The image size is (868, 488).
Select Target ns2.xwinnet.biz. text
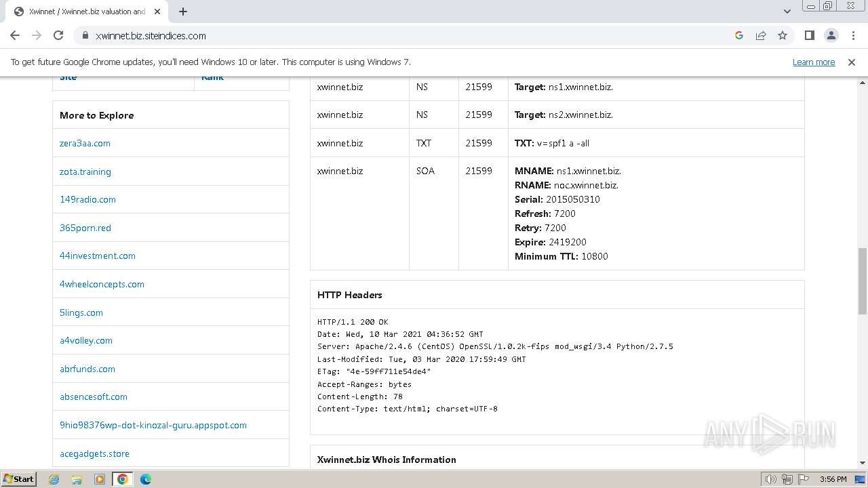click(x=564, y=115)
